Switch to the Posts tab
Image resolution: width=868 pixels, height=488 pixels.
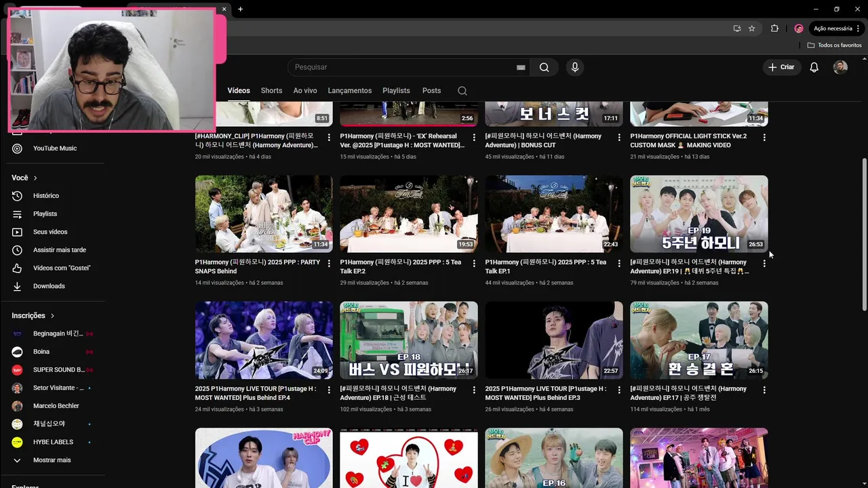point(431,91)
